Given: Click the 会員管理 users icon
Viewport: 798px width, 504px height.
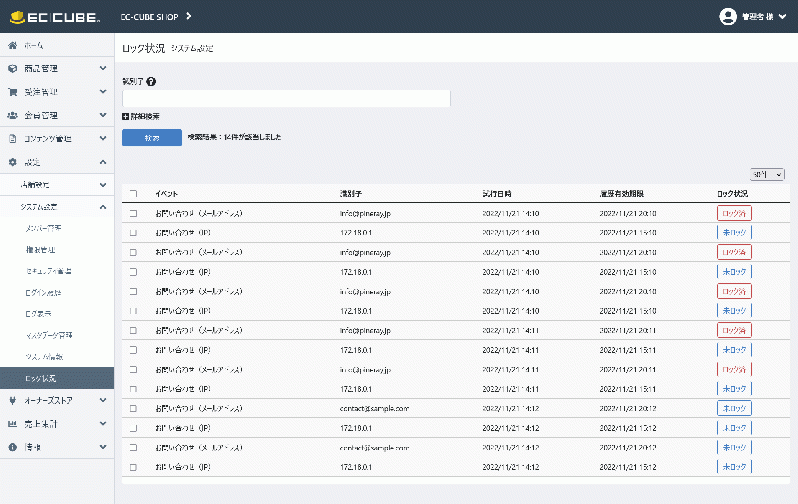Looking at the screenshot, I should tap(13, 115).
